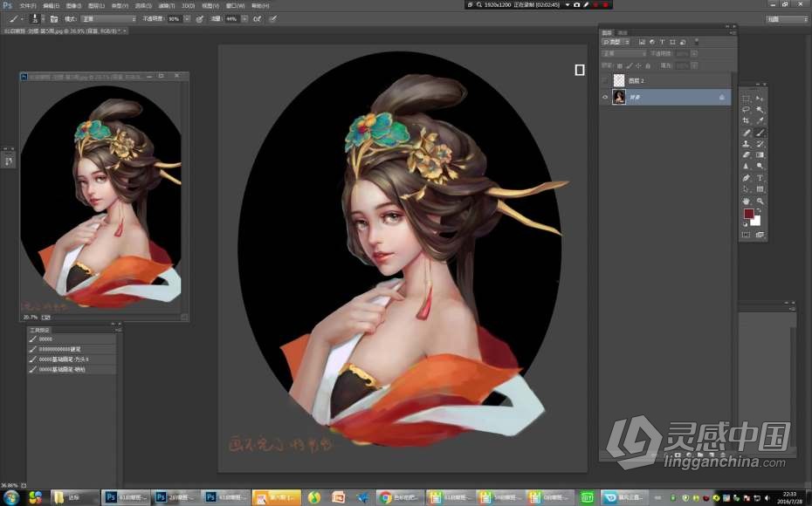
Task: Select the Clone Stamp tool
Action: pos(746,144)
